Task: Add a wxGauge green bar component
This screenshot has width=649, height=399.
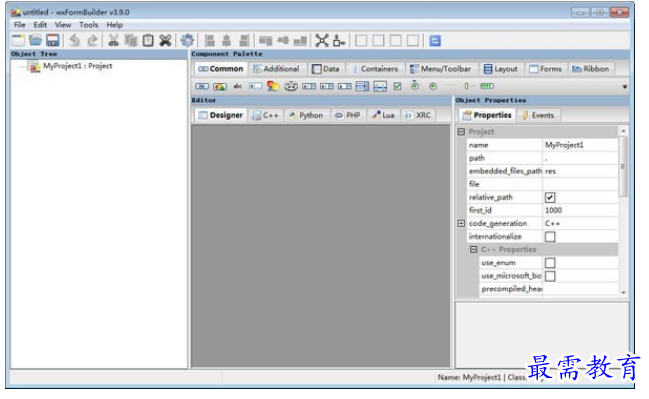Action: tap(487, 86)
